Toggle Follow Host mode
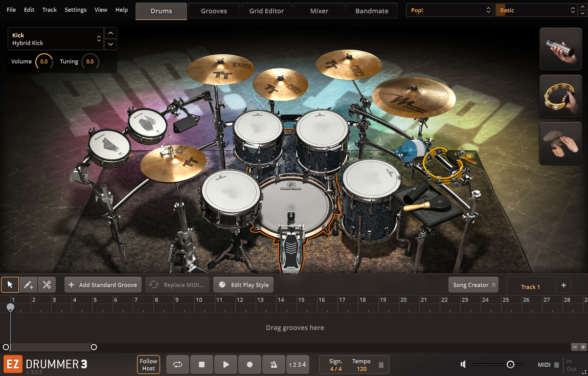 148,364
